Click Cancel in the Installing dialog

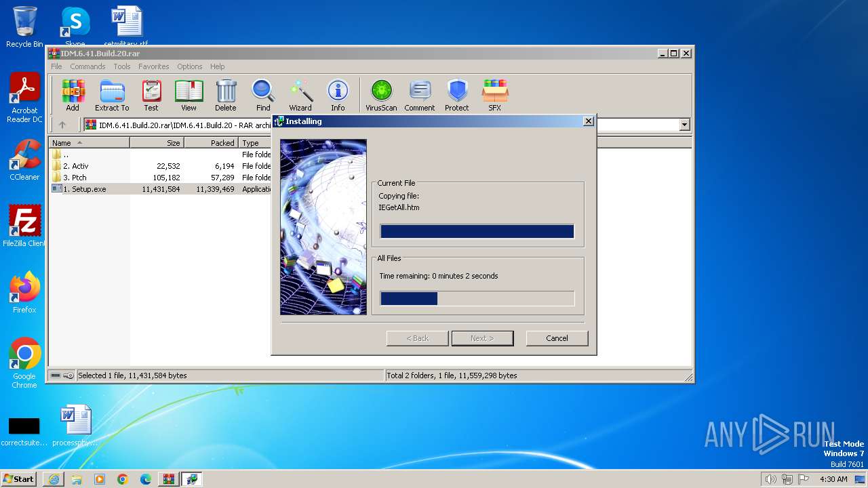(x=557, y=338)
